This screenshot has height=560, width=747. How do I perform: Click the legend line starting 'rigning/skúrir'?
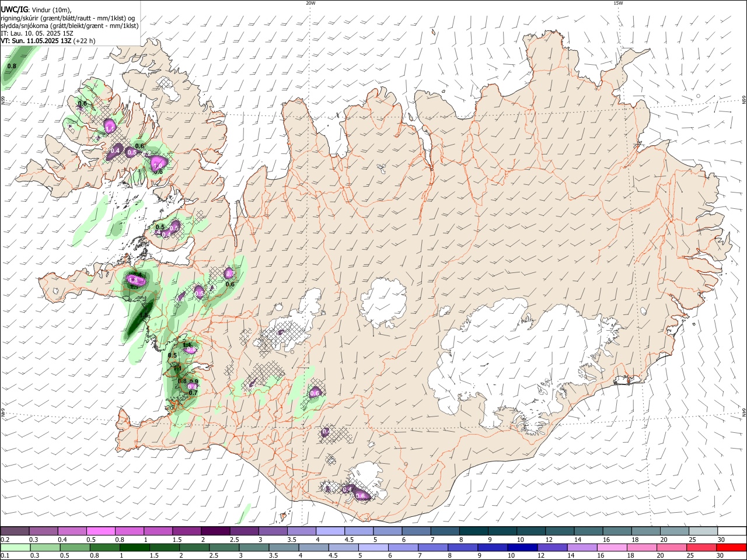[x=68, y=18]
